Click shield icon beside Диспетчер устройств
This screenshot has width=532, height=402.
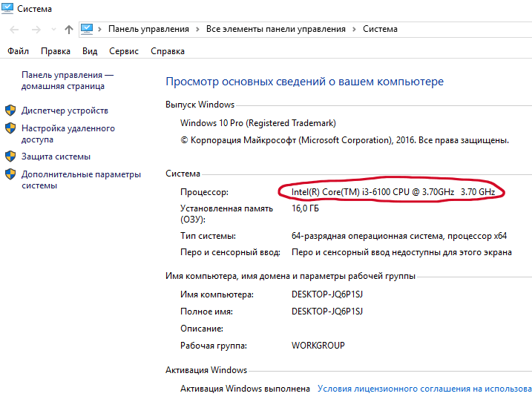[10, 111]
